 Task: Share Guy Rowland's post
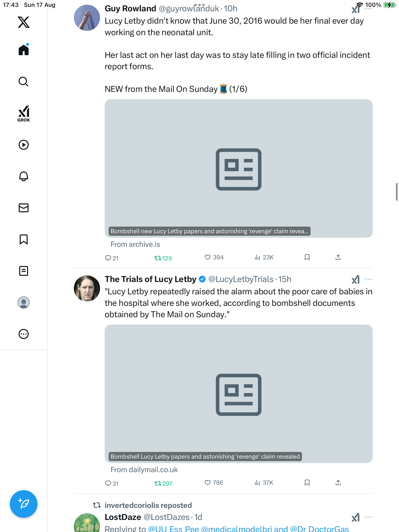tap(338, 257)
